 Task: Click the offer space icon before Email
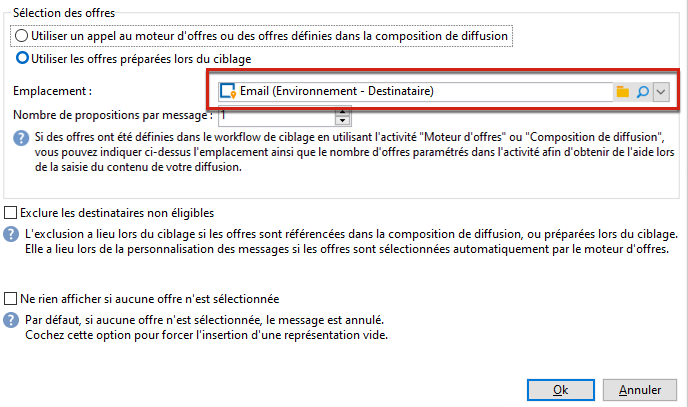click(x=228, y=91)
